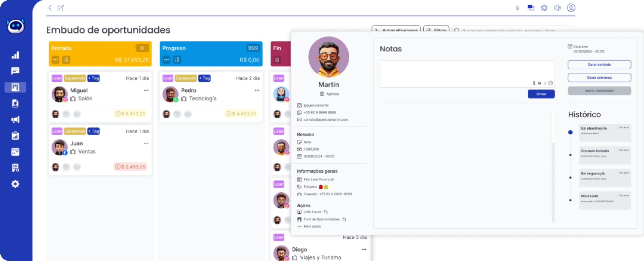Open sort options in Progreso column
The width and height of the screenshot is (644, 261).
click(x=177, y=60)
